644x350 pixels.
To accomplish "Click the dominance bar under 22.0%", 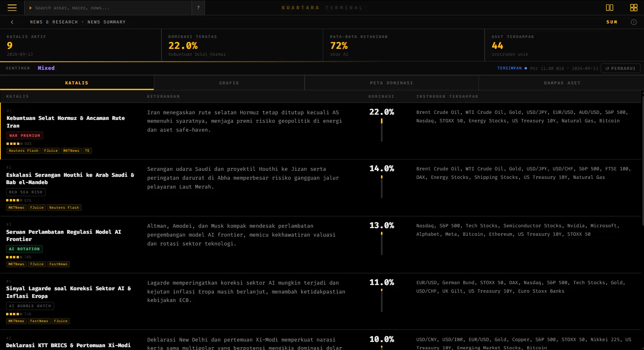I will click(381, 130).
